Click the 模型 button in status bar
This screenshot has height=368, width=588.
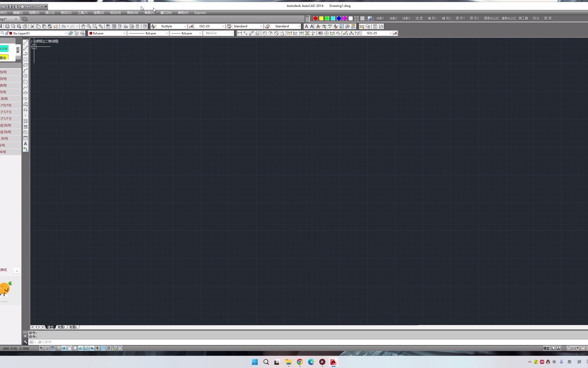546,348
